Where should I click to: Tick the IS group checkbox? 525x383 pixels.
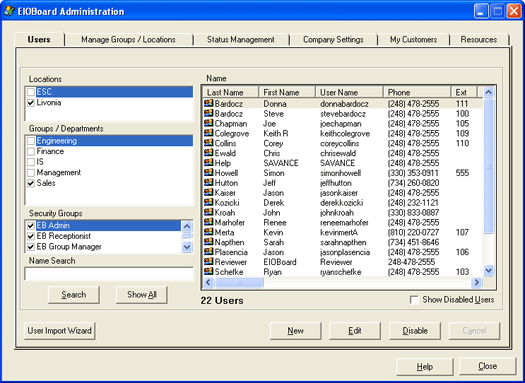[31, 162]
